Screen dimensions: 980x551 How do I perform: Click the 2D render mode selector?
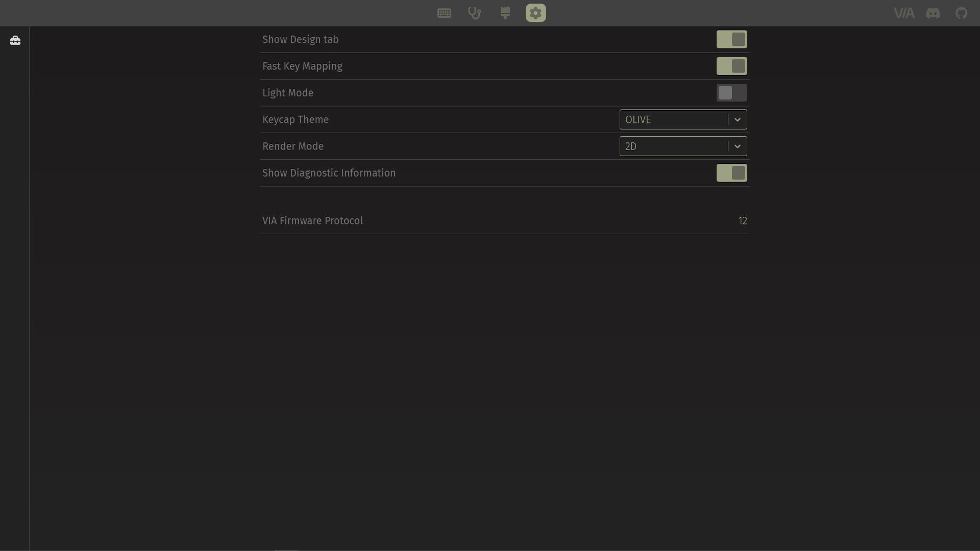click(673, 146)
